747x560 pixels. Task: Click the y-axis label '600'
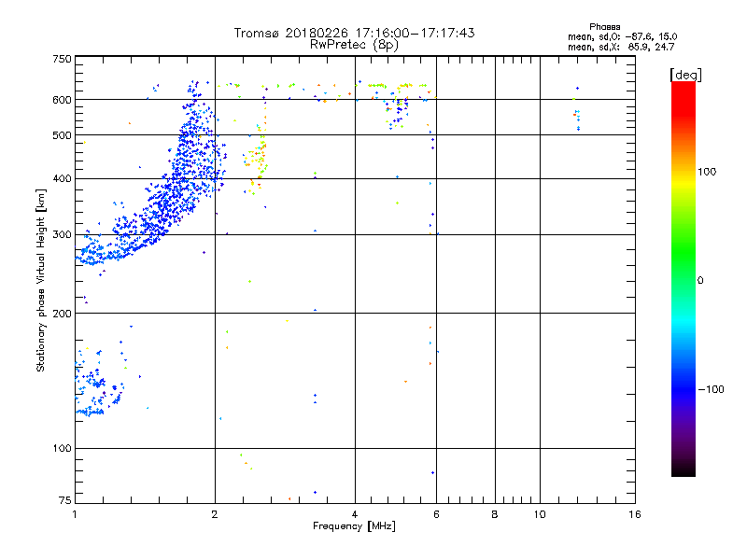pyautogui.click(x=62, y=100)
